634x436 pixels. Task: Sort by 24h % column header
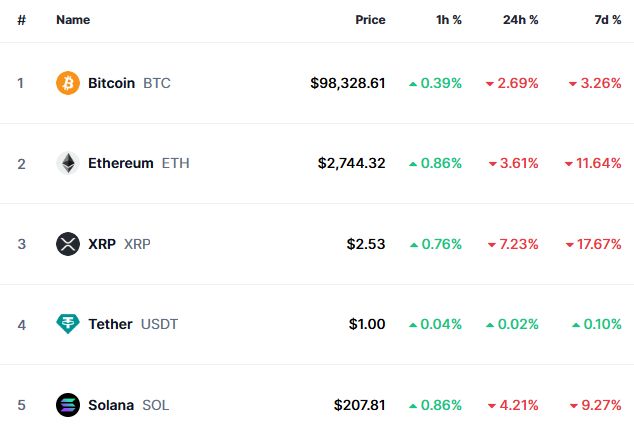click(520, 20)
